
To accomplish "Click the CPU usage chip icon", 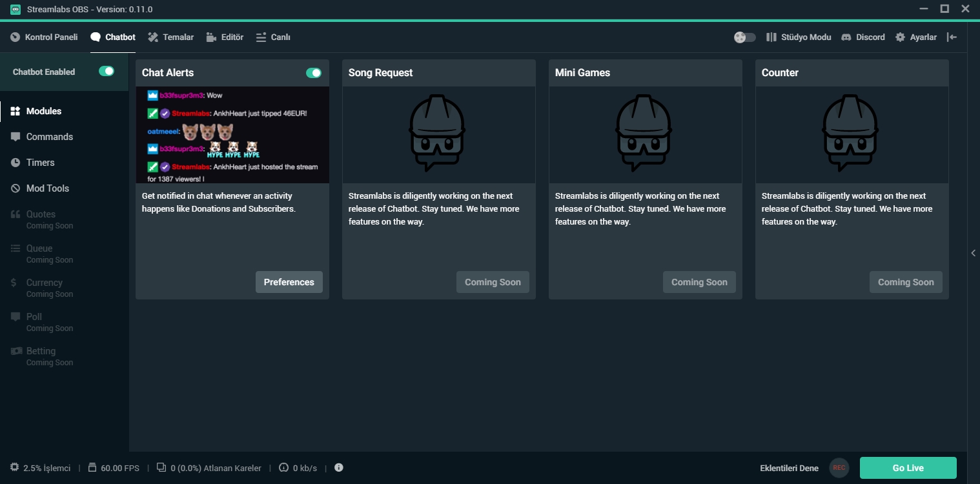I will [15, 467].
